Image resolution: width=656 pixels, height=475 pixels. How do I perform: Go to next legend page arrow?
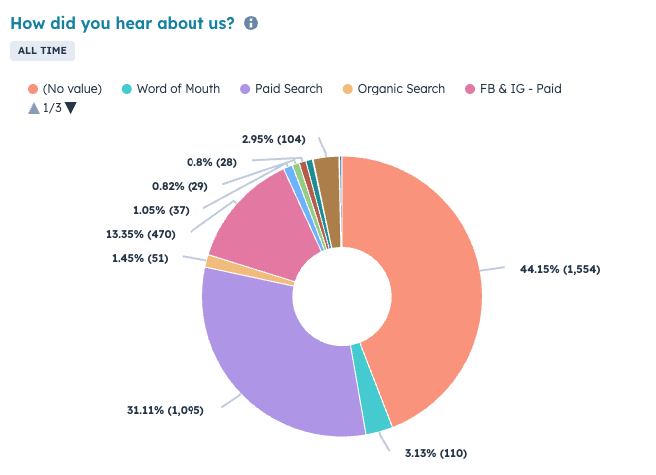pos(70,108)
